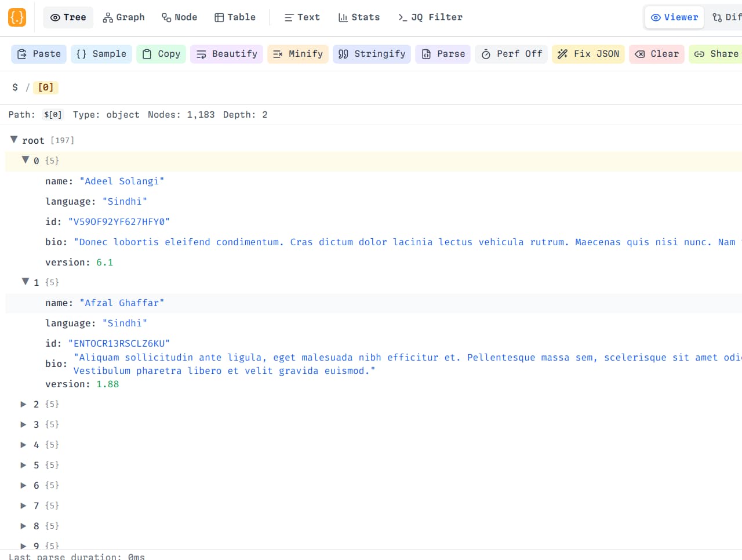Collapse item 1 in the tree
The width and height of the screenshot is (742, 560).
(x=26, y=282)
